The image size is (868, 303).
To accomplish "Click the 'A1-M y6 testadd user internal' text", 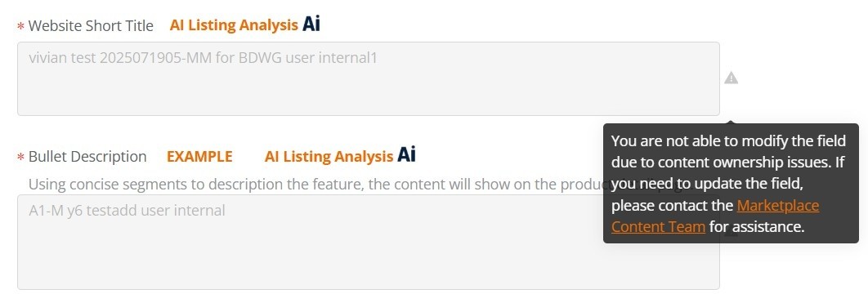I will [127, 211].
